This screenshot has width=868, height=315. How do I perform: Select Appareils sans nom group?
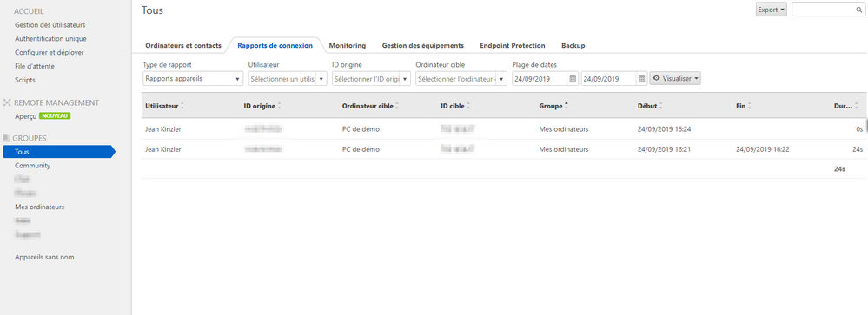pos(44,257)
